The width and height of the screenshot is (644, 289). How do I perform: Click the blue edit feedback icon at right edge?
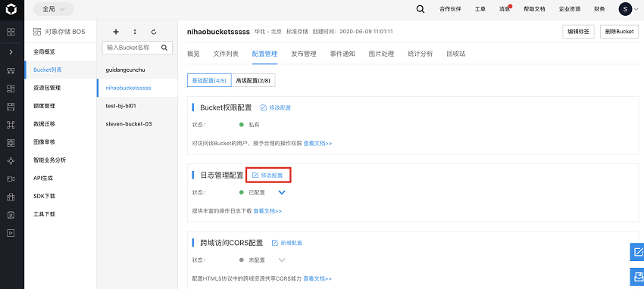637,252
